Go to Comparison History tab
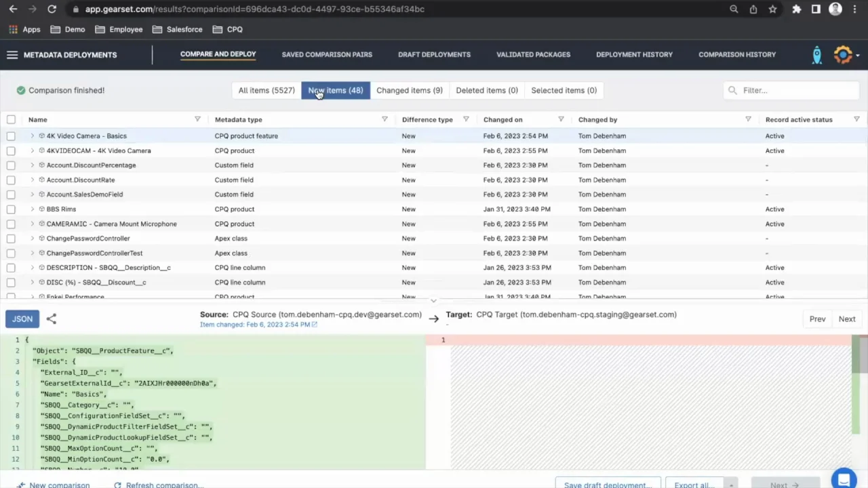The width and height of the screenshot is (868, 488). tap(737, 54)
